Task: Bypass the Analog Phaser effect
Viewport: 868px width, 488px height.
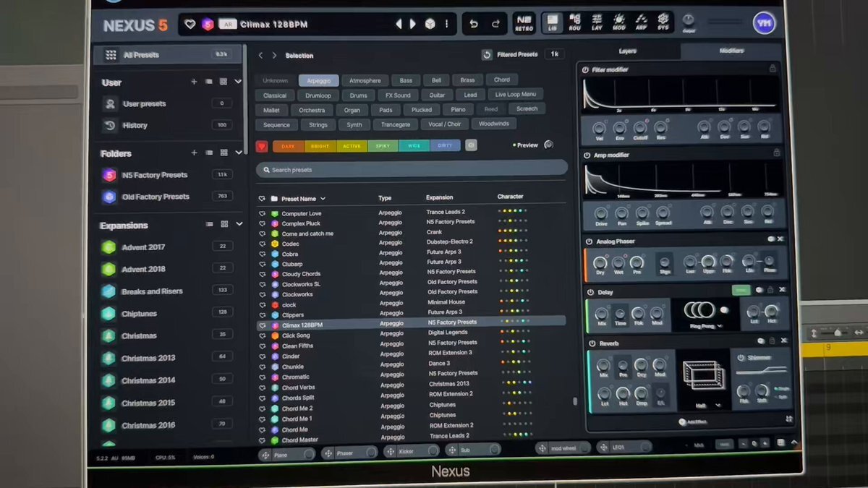Action: tap(590, 241)
